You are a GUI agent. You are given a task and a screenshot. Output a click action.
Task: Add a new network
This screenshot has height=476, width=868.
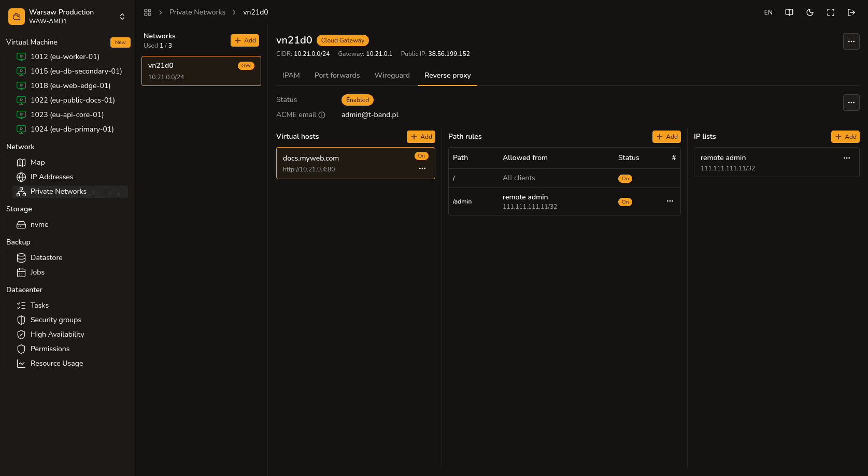pyautogui.click(x=245, y=40)
